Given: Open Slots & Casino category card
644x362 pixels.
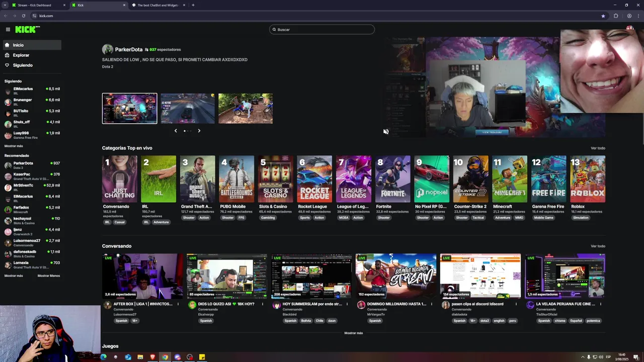Looking at the screenshot, I should [x=276, y=179].
